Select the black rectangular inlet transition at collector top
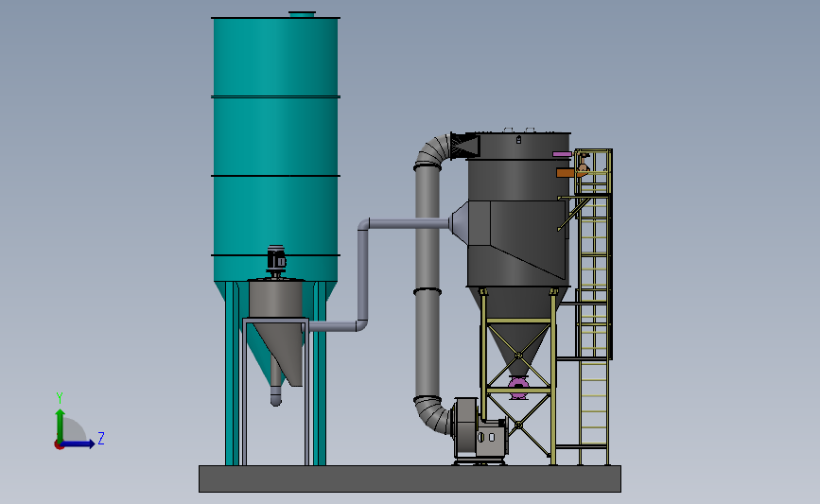820x504 pixels. pyautogui.click(x=465, y=146)
